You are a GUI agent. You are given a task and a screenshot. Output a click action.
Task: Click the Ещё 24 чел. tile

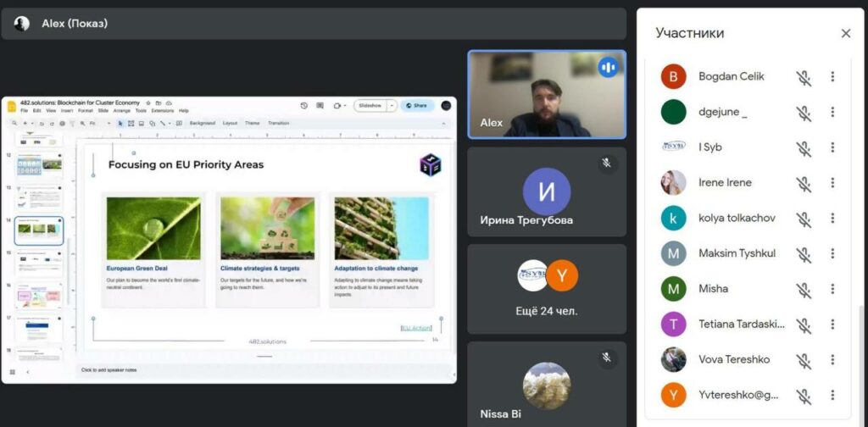[x=547, y=289]
